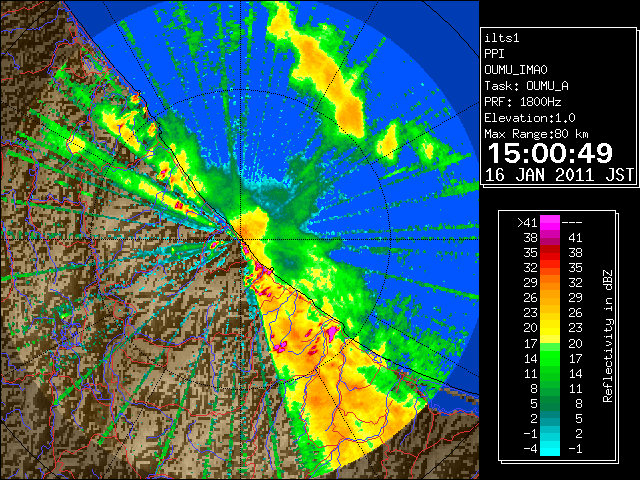
Task: Pick the red 35 dBZ legend color
Action: coord(550,253)
